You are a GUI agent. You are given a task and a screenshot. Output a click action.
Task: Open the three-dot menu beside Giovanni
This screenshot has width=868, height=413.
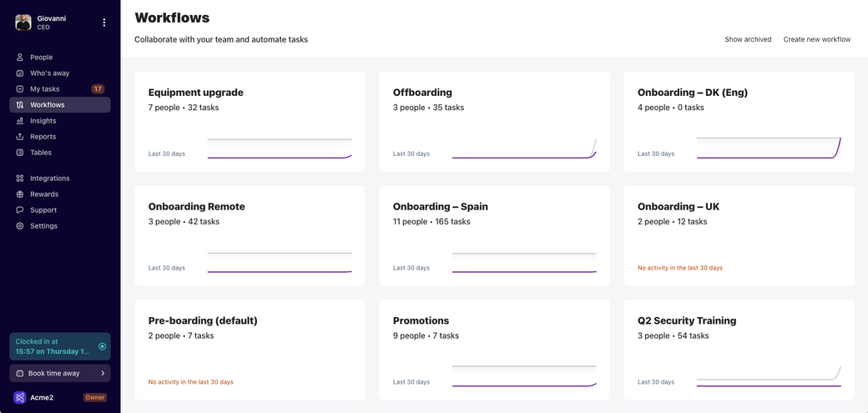104,23
